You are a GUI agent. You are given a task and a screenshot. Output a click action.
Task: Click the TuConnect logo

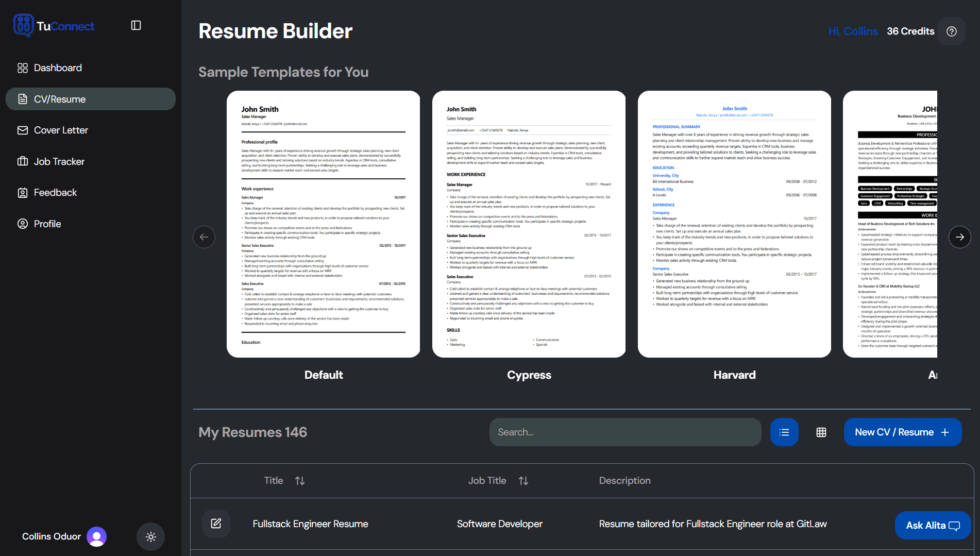54,26
